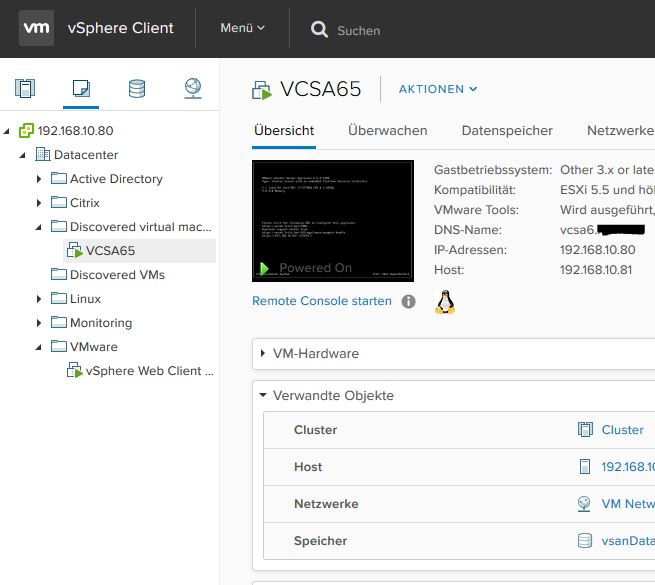This screenshot has height=585, width=655.
Task: Click the Linux penguin guest OS icon
Action: tap(445, 302)
